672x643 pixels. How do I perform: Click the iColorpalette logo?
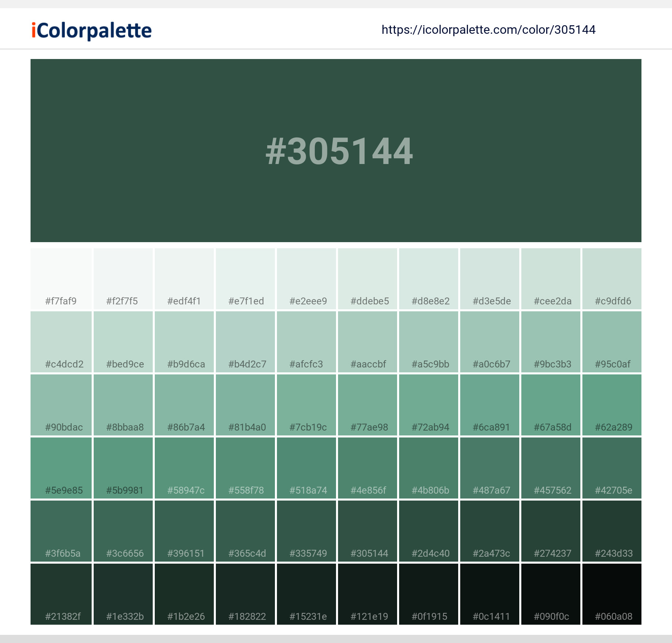(x=90, y=30)
